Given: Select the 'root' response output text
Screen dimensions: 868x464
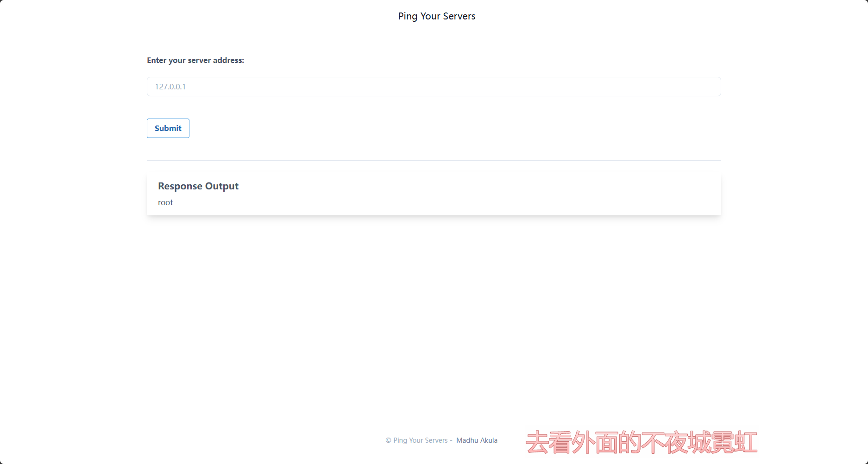Looking at the screenshot, I should tap(165, 202).
